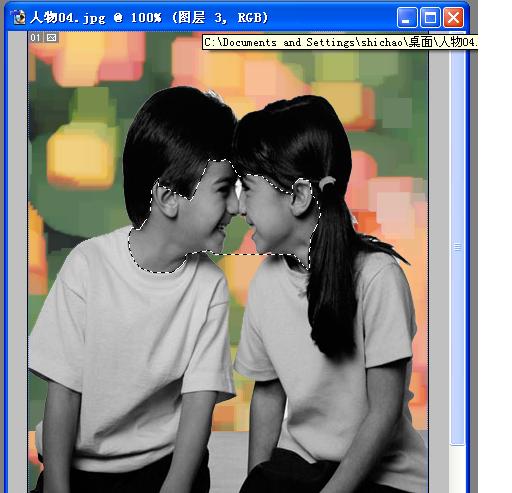Image resolution: width=512 pixels, height=493 pixels.
Task: Click the image slice type icon beside 01
Action: [51, 37]
